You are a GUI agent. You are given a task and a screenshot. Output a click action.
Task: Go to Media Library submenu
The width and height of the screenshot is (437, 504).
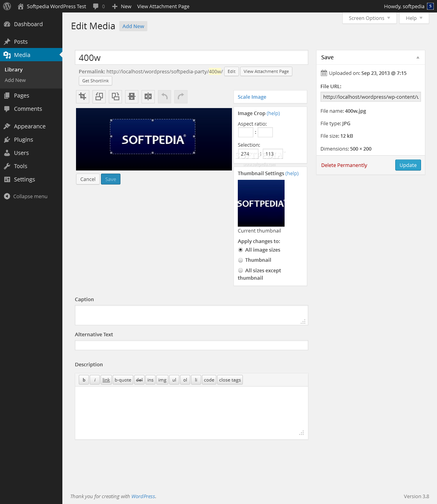14,69
